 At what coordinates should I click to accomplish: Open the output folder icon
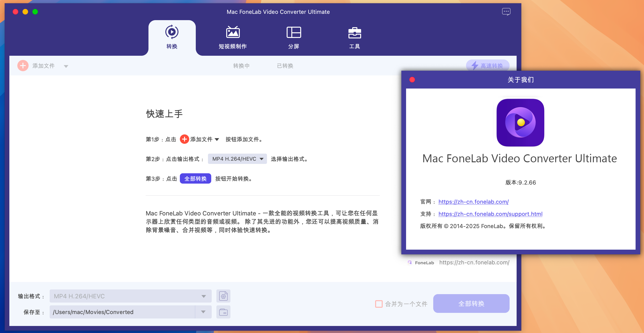coord(223,312)
